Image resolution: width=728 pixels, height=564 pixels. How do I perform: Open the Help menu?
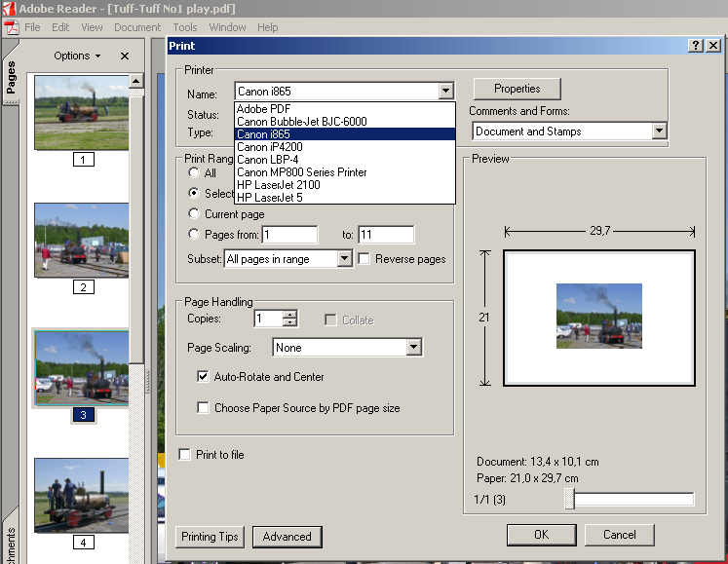coord(268,27)
